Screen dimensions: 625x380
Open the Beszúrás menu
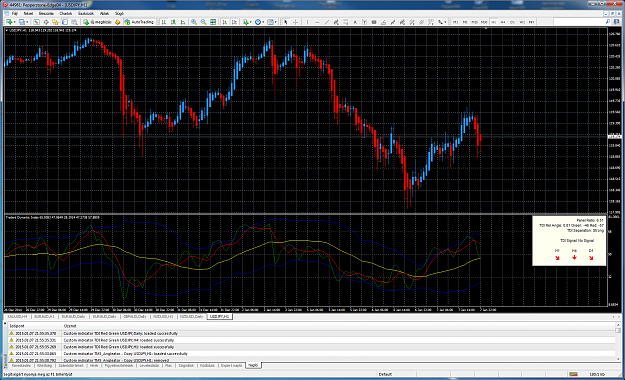coord(46,13)
